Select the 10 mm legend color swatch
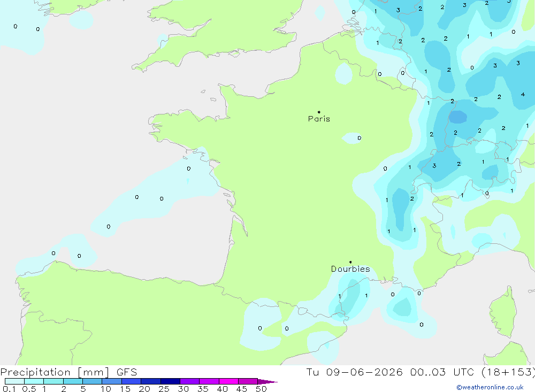This screenshot has height=392, width=535. pyautogui.click(x=112, y=381)
